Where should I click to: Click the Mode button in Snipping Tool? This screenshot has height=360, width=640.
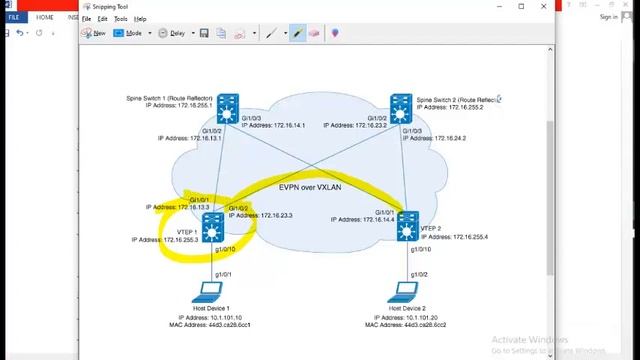tap(128, 33)
